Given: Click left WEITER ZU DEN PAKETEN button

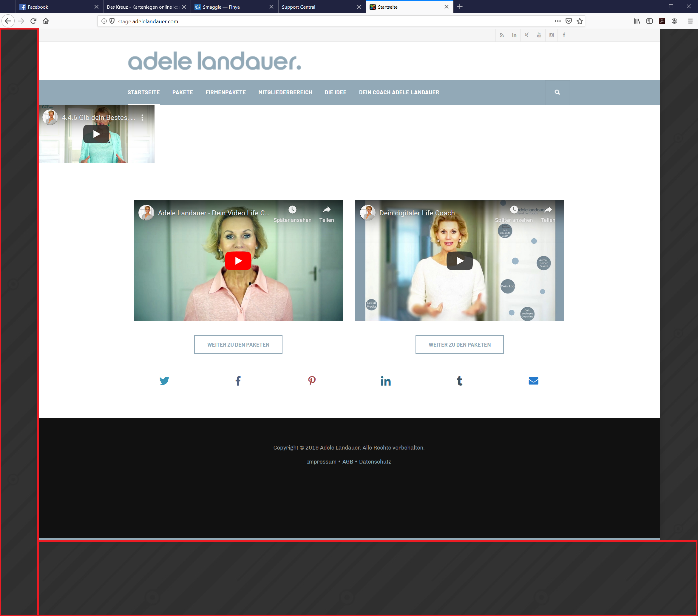Looking at the screenshot, I should point(238,345).
